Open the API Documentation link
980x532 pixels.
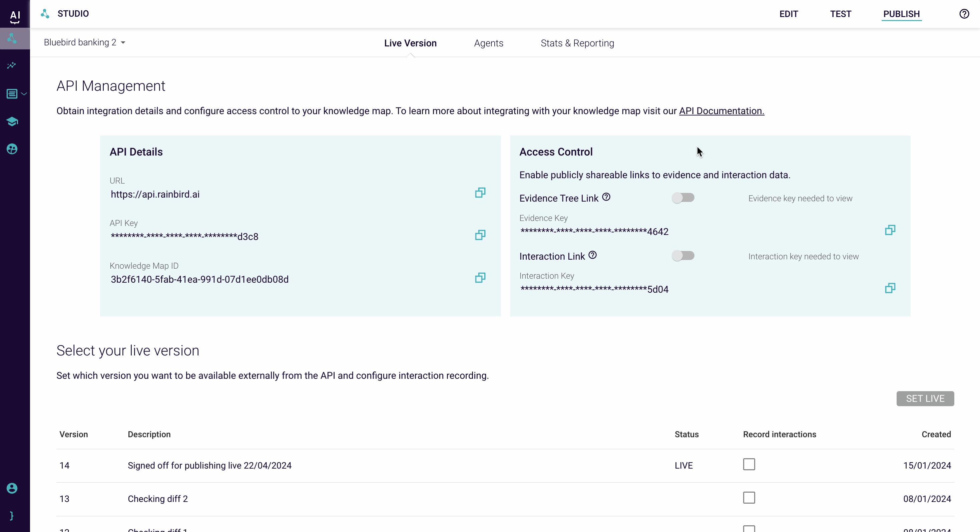click(x=721, y=111)
